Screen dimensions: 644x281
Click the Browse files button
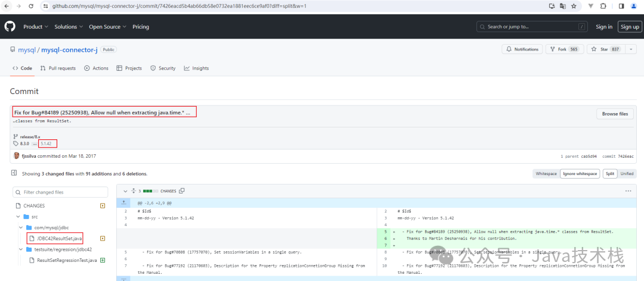[615, 114]
